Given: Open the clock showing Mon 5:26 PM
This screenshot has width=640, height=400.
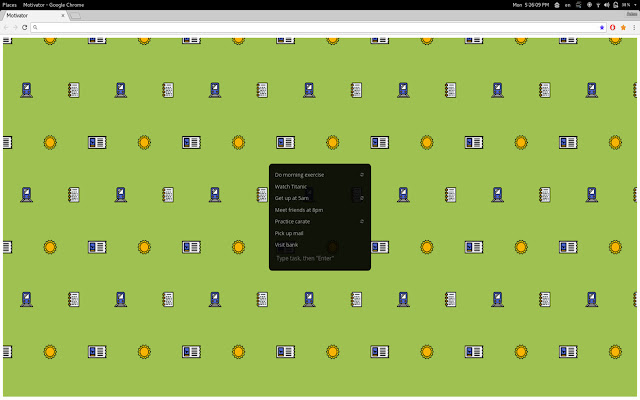Looking at the screenshot, I should (x=531, y=5).
